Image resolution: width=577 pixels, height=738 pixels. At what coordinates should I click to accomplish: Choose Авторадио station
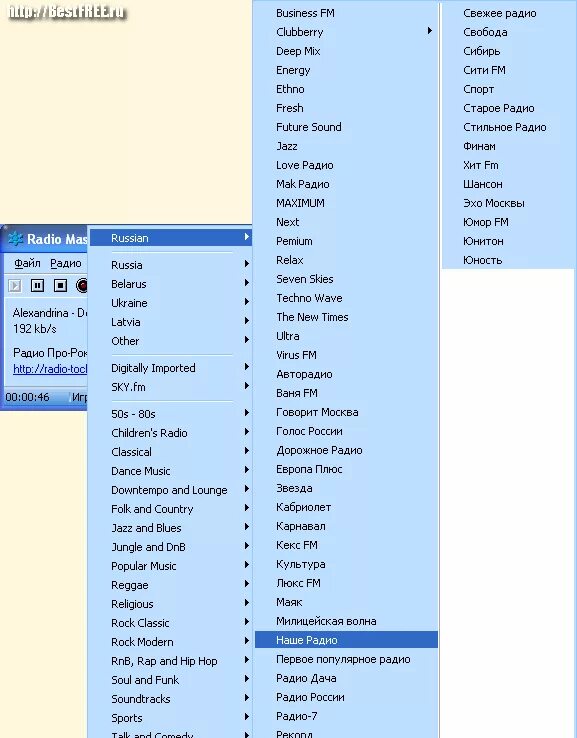[x=346, y=374]
